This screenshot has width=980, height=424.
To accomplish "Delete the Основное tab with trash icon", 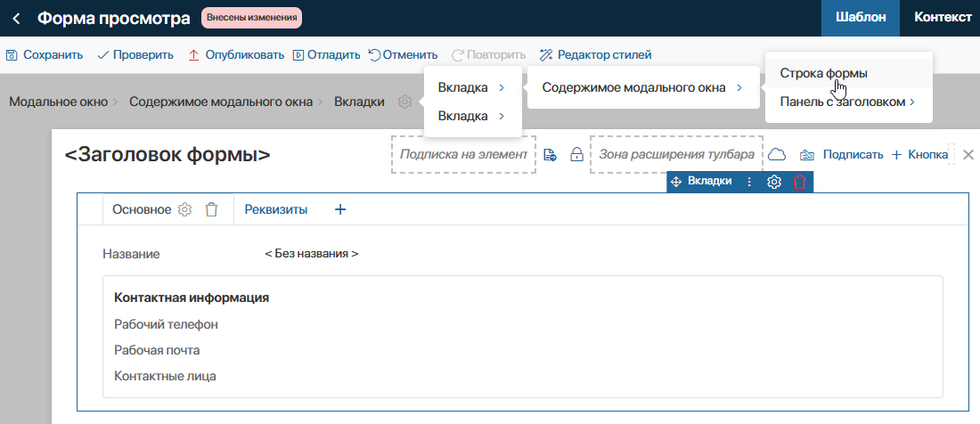I will coord(211,210).
